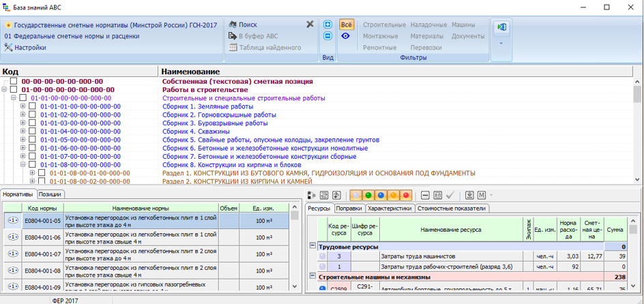Click info icon for norm E0804-001-05
This screenshot has width=644, height=304.
point(14,221)
